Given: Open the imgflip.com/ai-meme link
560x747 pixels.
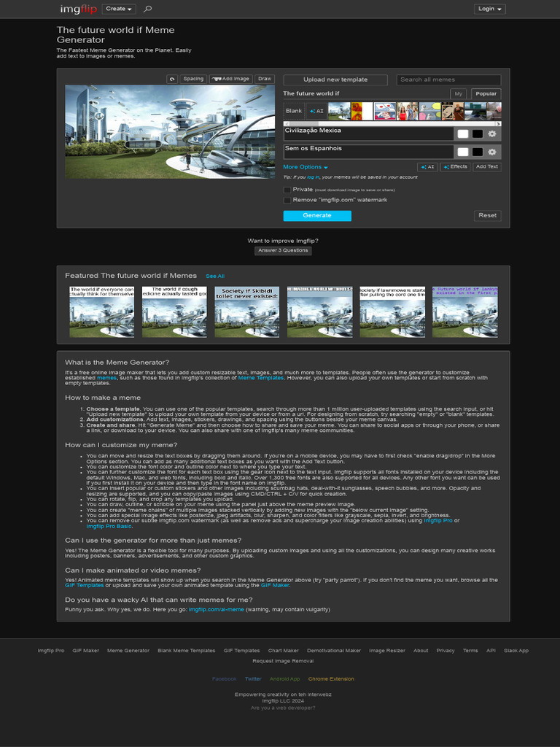Looking at the screenshot, I should 216,609.
